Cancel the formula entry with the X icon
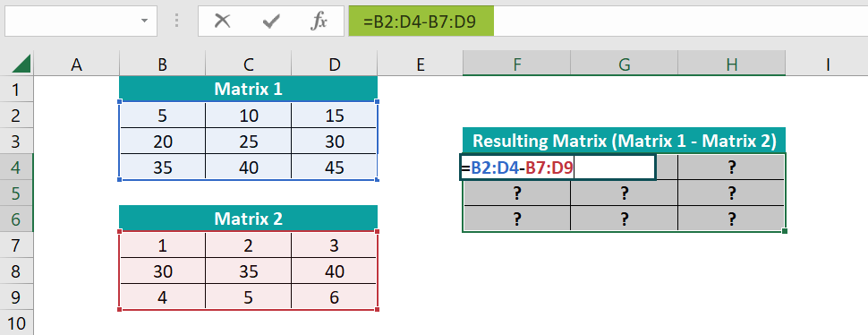Image resolution: width=868 pixels, height=335 pixels. pos(223,21)
